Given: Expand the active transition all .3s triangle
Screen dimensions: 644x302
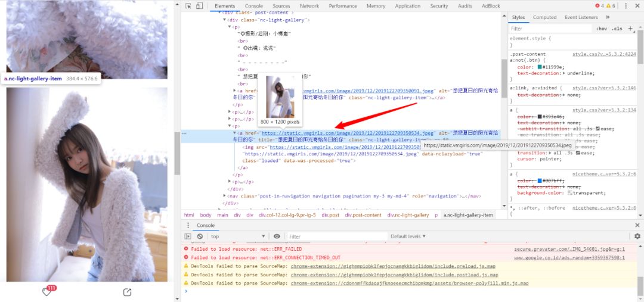Looking at the screenshot, I should click(550, 153).
